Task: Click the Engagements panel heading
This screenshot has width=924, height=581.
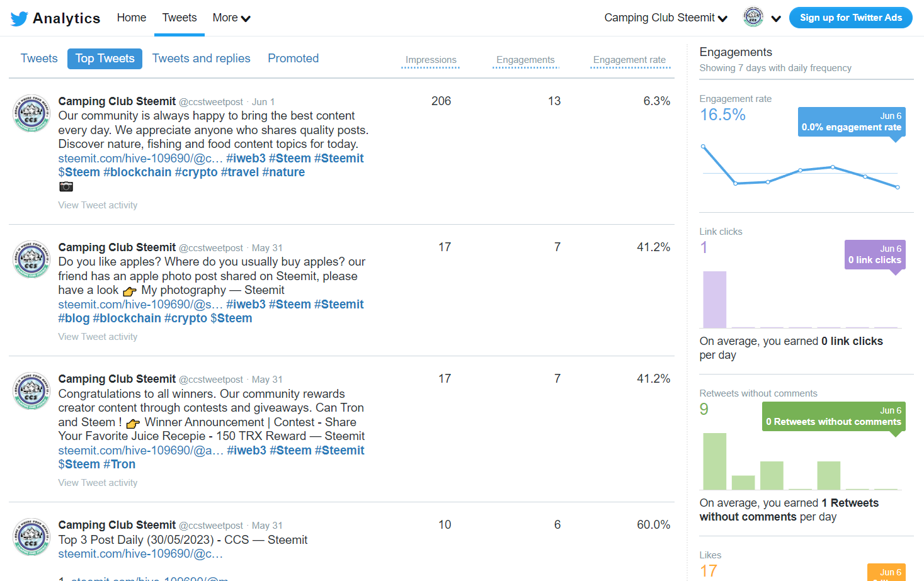Action: pyautogui.click(x=736, y=52)
